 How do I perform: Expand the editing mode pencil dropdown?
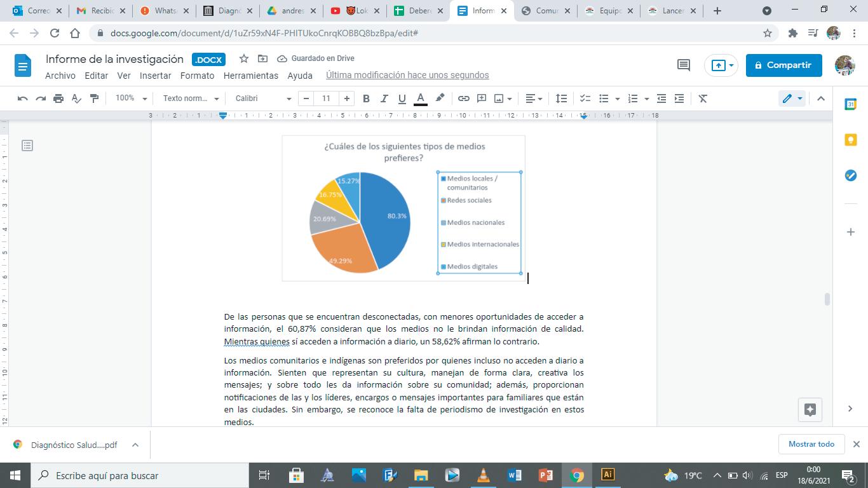coord(792,98)
